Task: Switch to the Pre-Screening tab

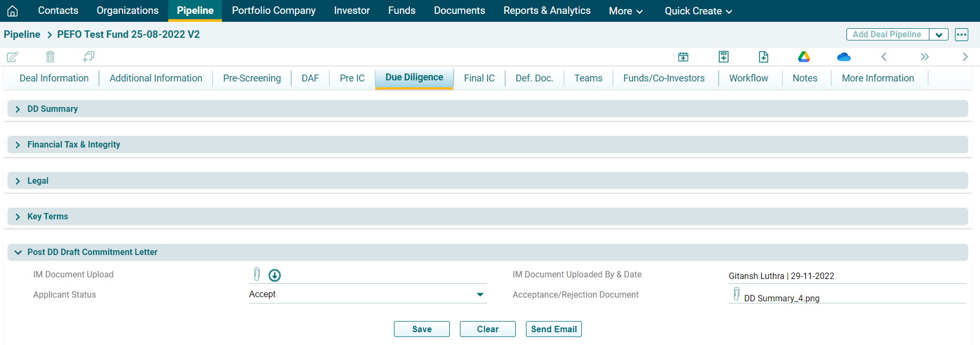Action: point(252,78)
